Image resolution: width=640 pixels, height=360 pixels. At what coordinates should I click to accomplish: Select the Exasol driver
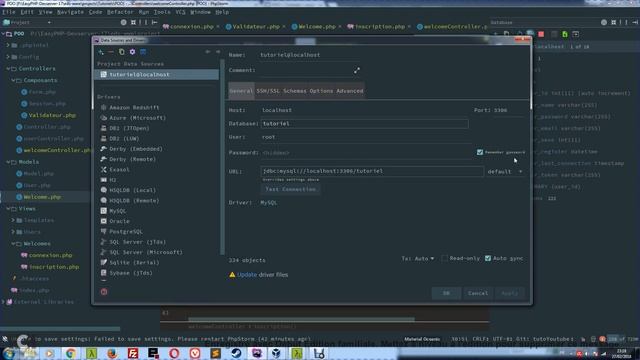coord(119,169)
